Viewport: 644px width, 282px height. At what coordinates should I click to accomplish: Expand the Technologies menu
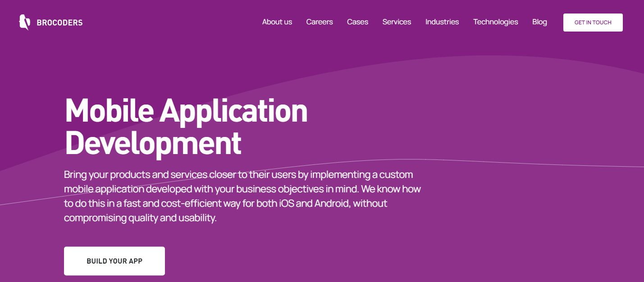coord(496,22)
